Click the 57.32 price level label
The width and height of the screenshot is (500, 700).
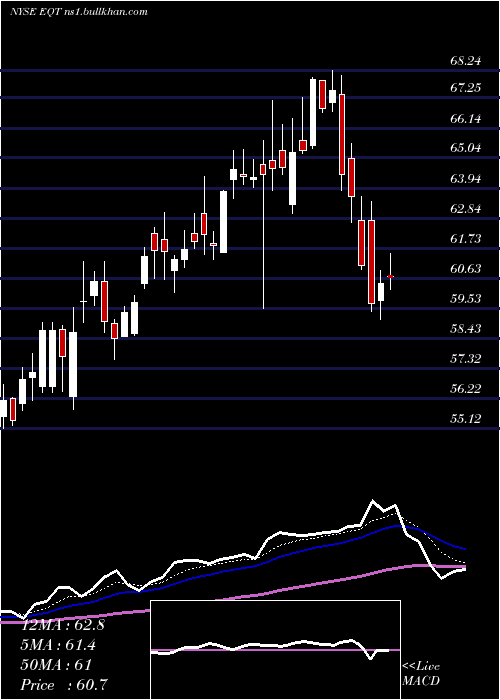coord(466,358)
